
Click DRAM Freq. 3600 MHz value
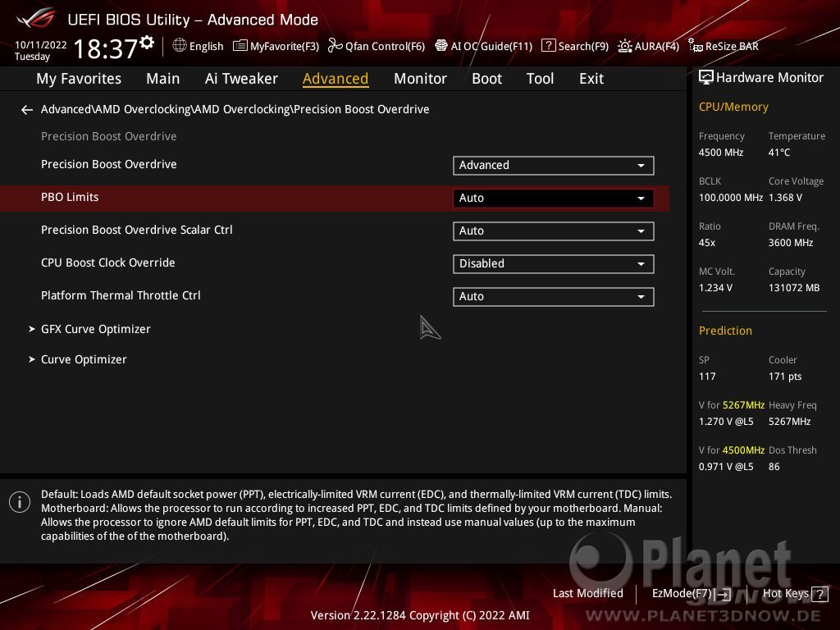790,243
